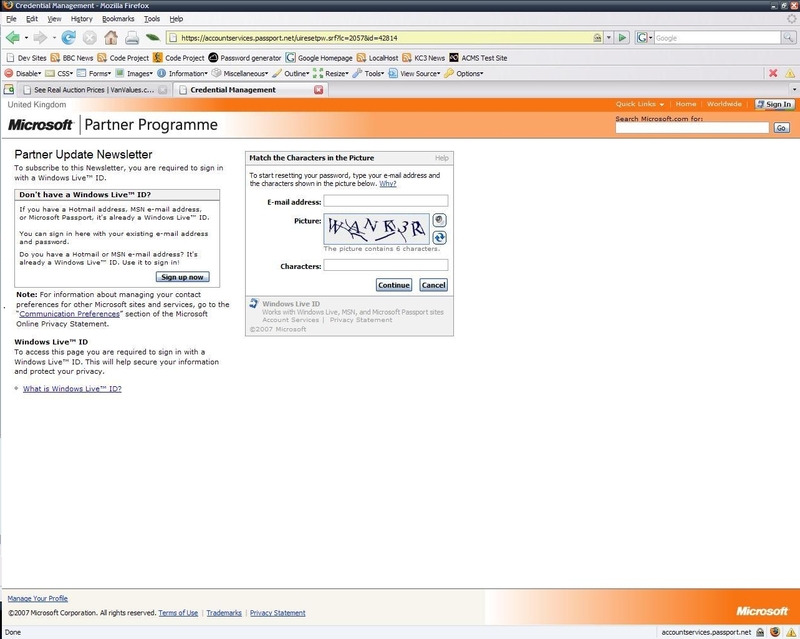Open the Bookmarks menu
This screenshot has width=800, height=639.
(x=117, y=19)
